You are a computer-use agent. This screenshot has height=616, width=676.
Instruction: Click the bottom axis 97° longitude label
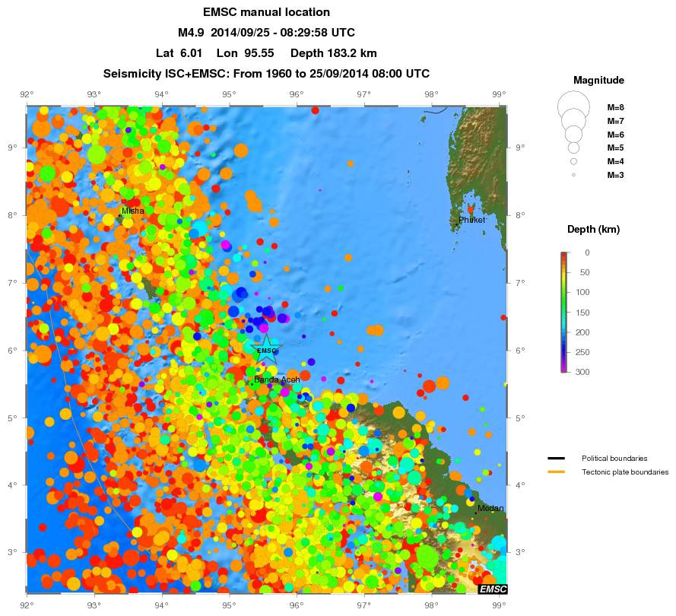pyautogui.click(x=364, y=605)
